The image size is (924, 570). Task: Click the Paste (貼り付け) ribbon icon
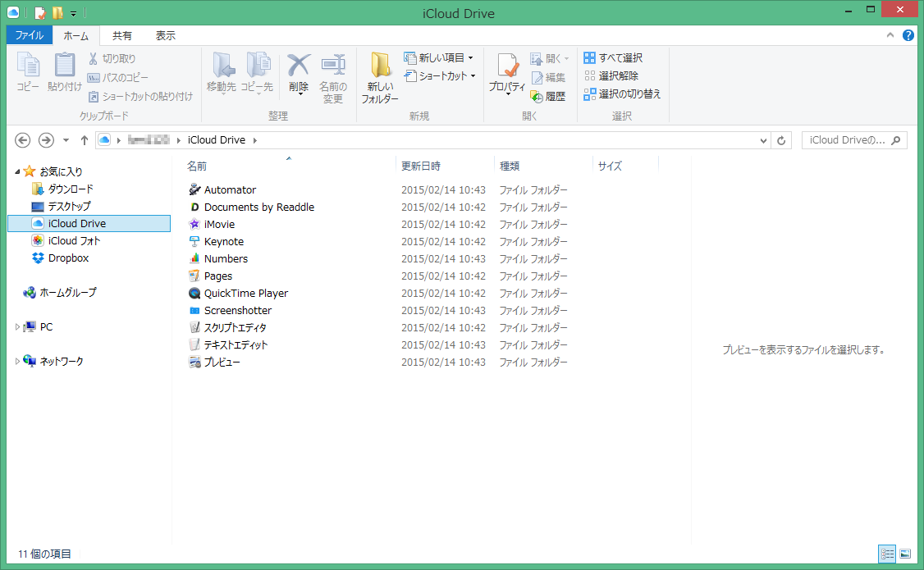(x=65, y=65)
